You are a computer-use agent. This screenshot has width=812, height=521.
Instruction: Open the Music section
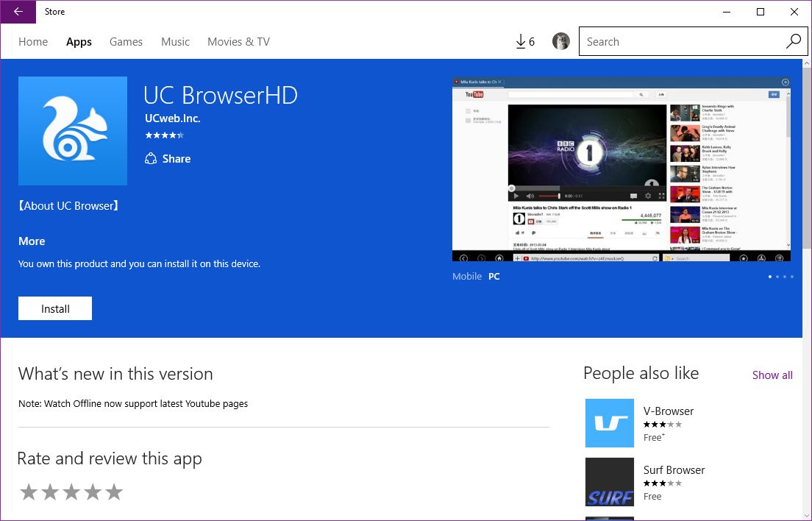175,42
